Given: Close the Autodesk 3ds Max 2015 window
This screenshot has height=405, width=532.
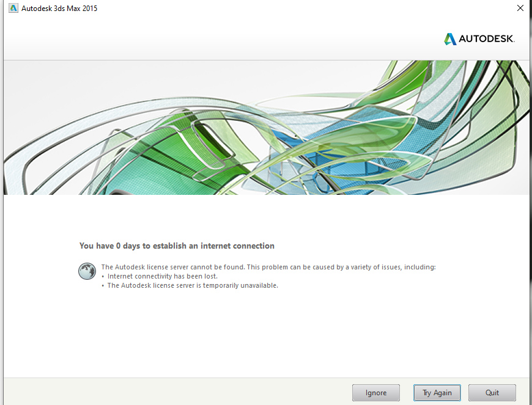Looking at the screenshot, I should 520,8.
